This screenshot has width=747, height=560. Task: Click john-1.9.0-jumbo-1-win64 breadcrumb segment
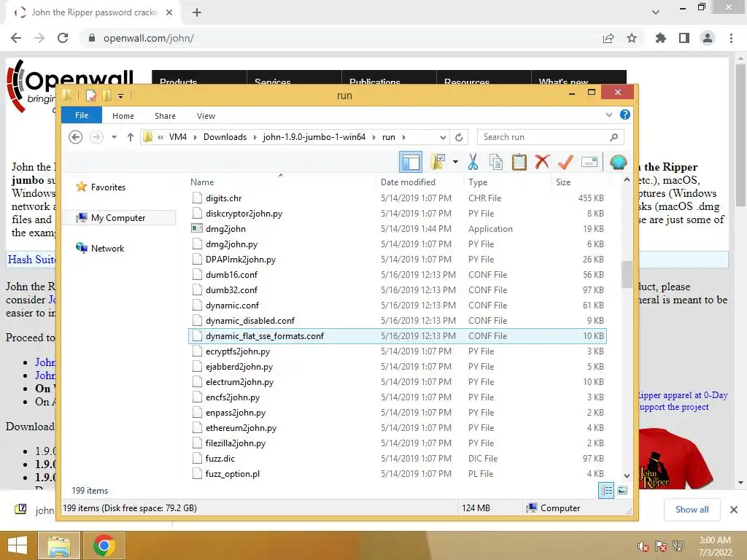[x=314, y=137]
